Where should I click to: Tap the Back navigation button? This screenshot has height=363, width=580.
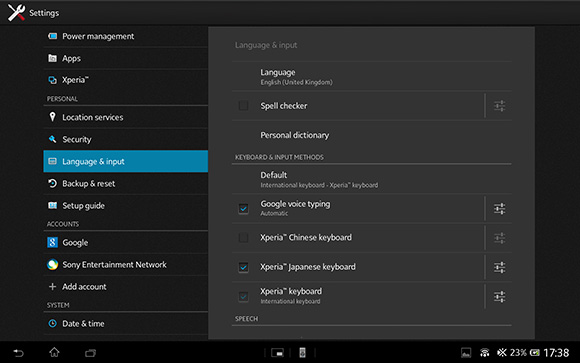coord(18,353)
